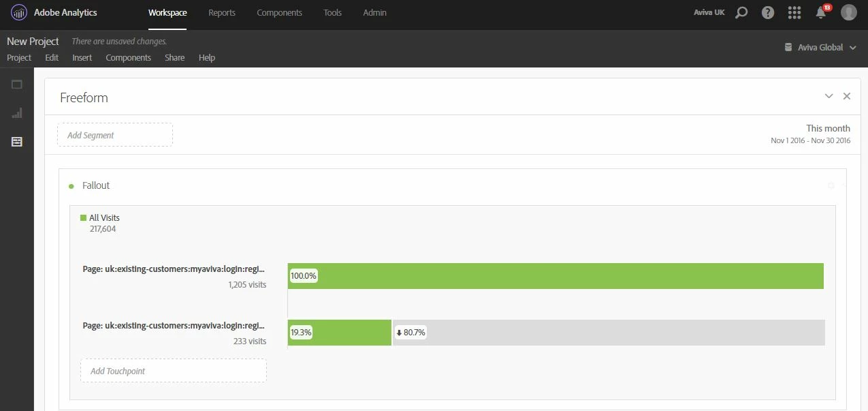Collapse the Freeform panel chevron
This screenshot has height=411, width=868.
pyautogui.click(x=829, y=96)
